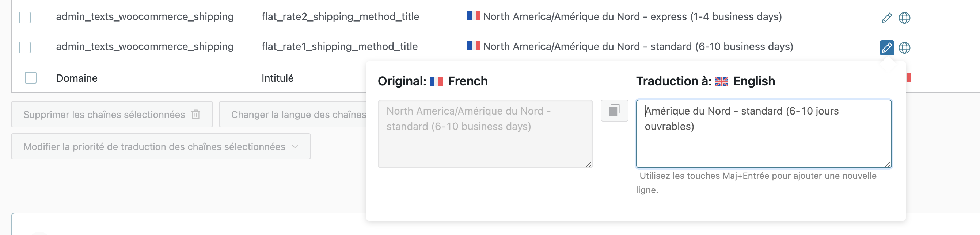This screenshot has width=980, height=235.
Task: Click Domaine column header
Action: [77, 78]
